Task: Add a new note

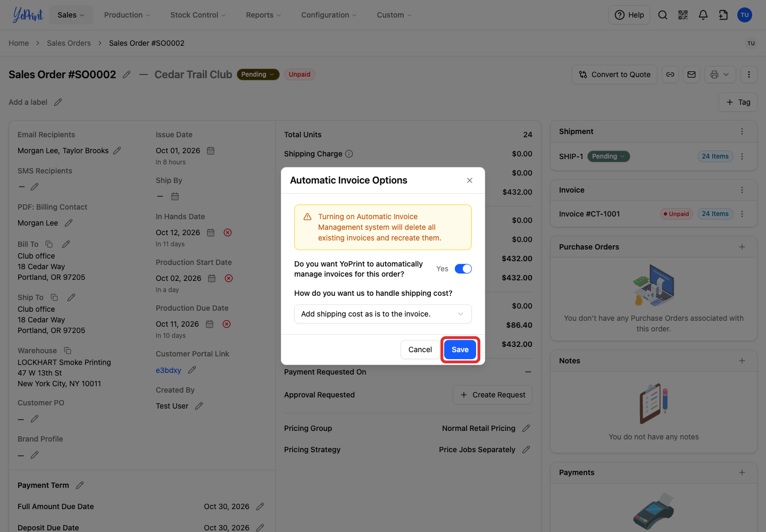Action: [742, 361]
